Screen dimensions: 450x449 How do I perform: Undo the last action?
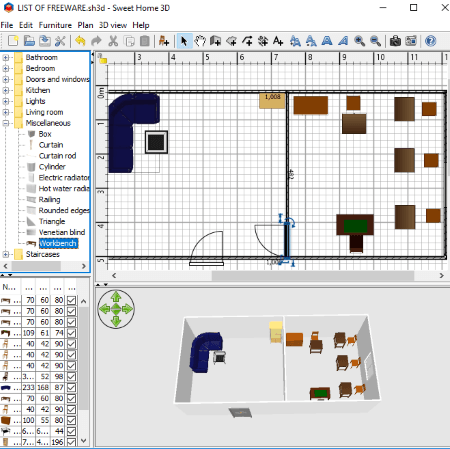[80, 41]
